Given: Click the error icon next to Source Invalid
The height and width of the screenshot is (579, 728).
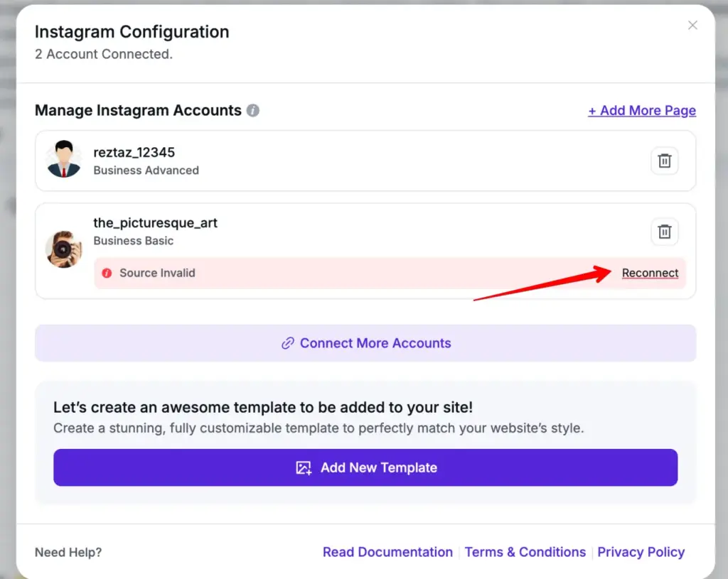Looking at the screenshot, I should click(x=107, y=273).
